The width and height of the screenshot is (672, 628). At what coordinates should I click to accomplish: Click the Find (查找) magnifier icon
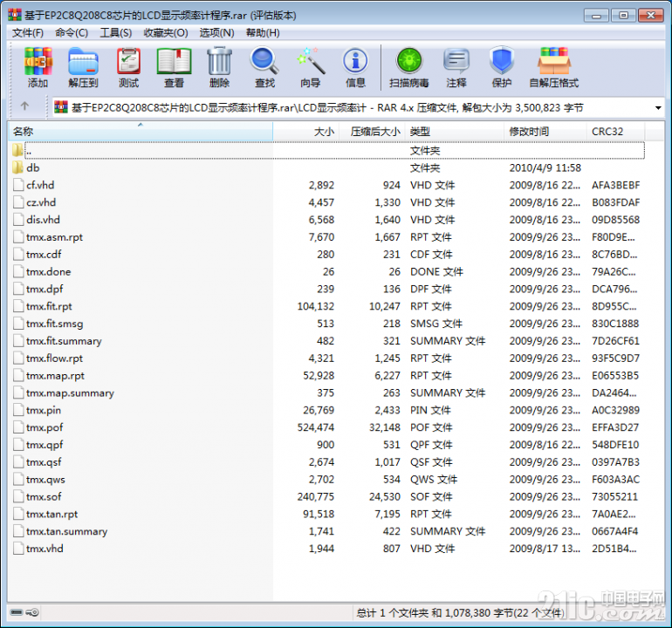264,61
